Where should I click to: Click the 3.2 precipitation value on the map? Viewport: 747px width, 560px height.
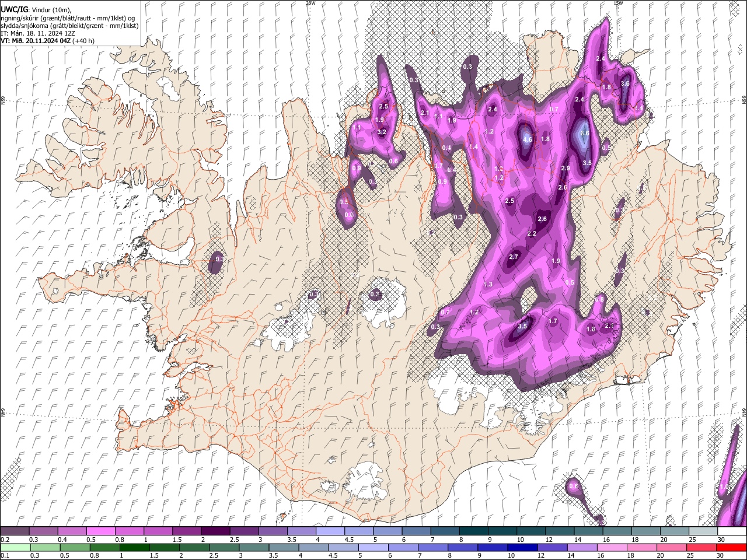pyautogui.click(x=382, y=132)
